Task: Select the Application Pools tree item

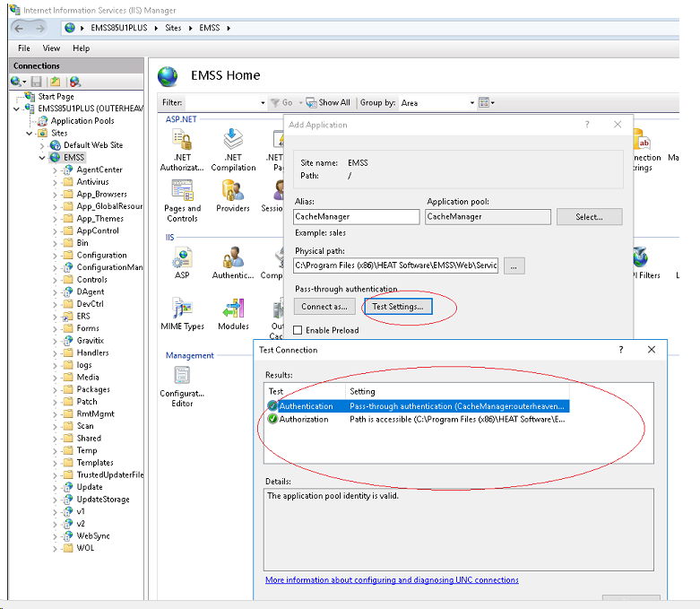Action: click(x=82, y=120)
